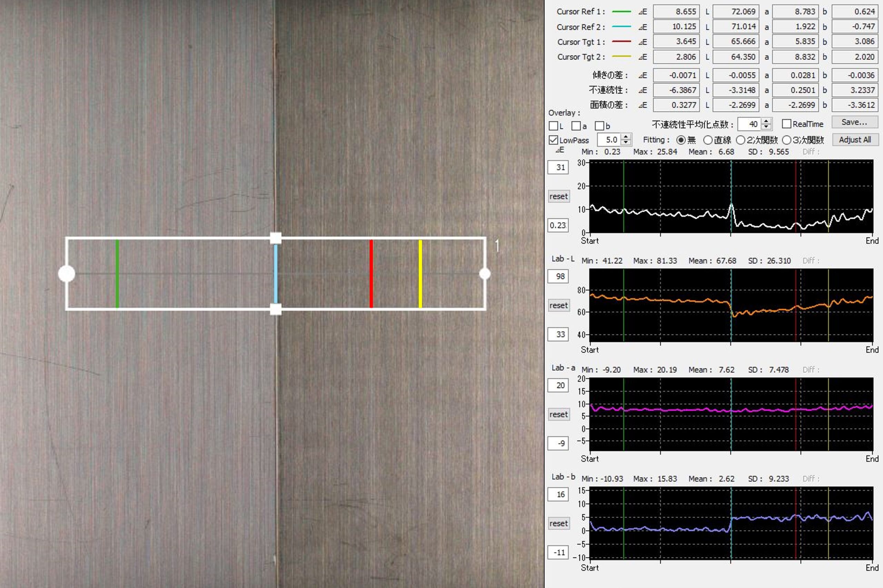883x588 pixels.
Task: Click the top square handle of the measurement box
Action: 276,238
